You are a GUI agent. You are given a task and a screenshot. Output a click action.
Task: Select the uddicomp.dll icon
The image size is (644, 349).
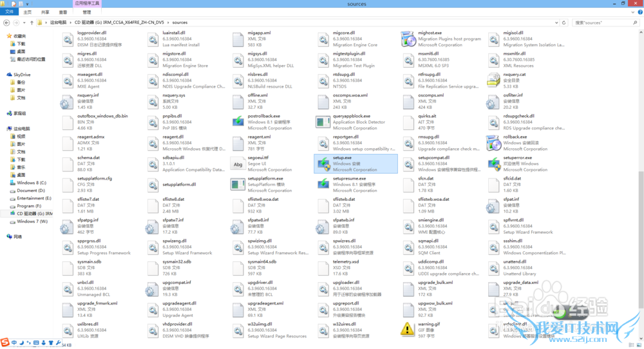coord(408,268)
